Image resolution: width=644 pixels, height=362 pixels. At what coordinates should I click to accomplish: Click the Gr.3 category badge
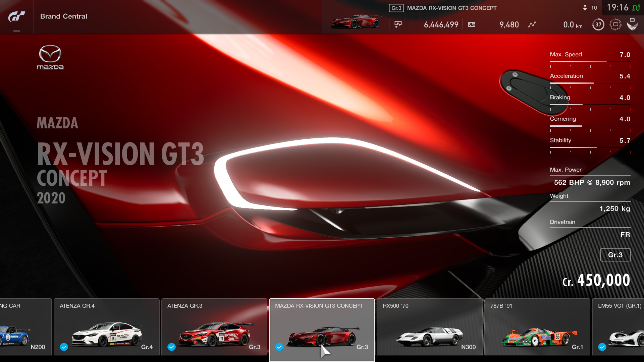[x=615, y=255]
